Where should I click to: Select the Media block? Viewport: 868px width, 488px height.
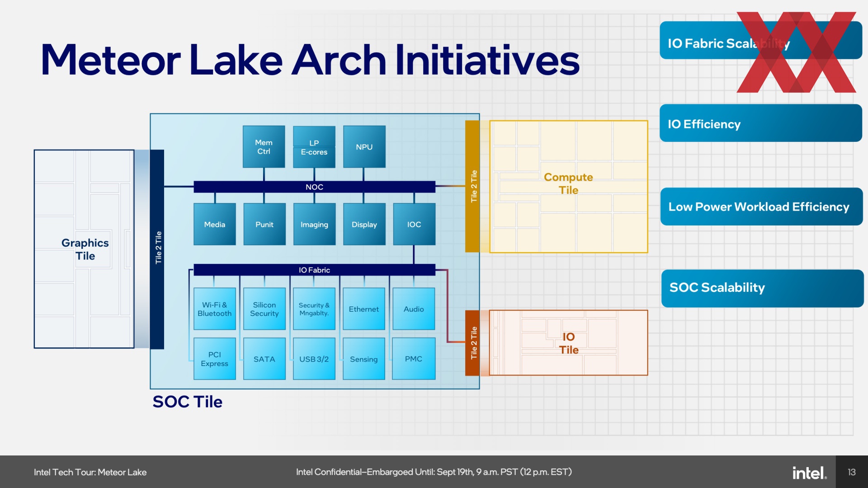pos(215,224)
